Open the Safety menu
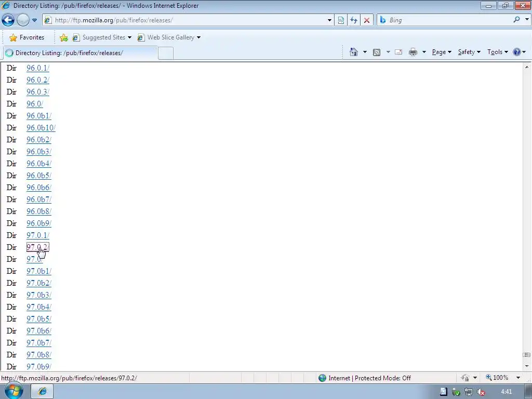Screen dimensions: 532x399 469,52
